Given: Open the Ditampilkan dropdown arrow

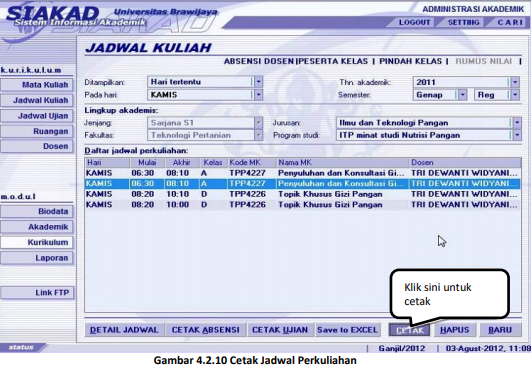Looking at the screenshot, I should click(259, 82).
